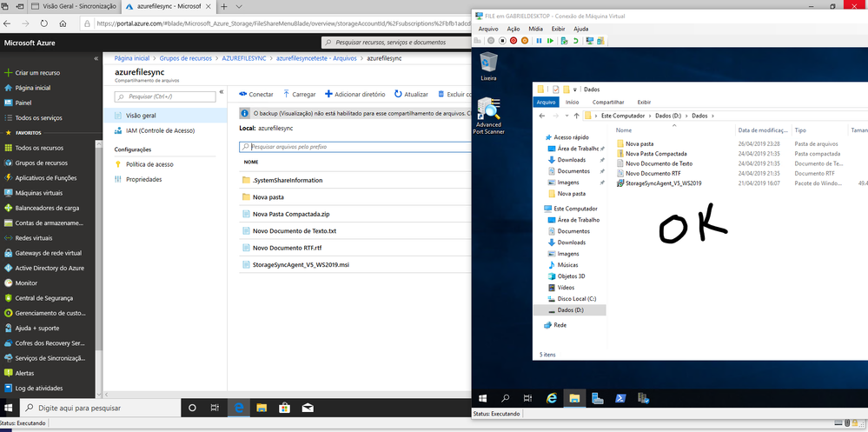Click the green Reset/Start icon in VM toolbar
Screen dimensions: 868x432
click(x=550, y=41)
